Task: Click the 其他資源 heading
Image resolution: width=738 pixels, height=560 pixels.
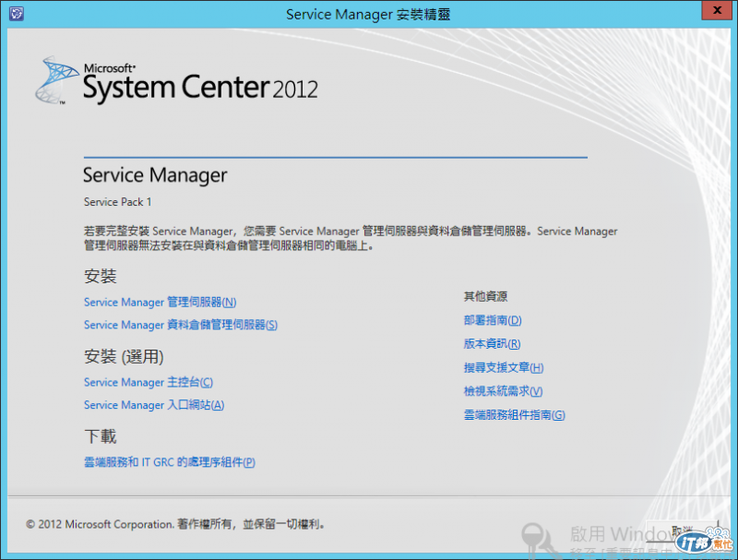Action: 486,296
